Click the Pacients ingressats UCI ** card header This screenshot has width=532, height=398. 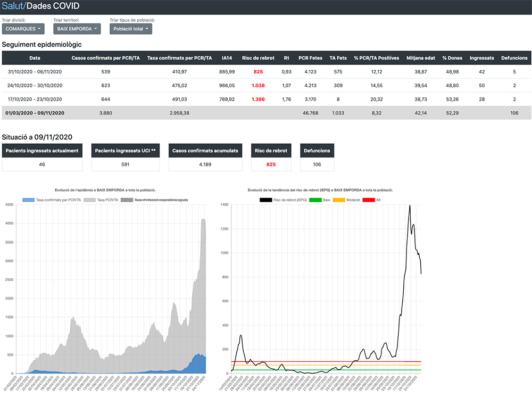point(125,151)
